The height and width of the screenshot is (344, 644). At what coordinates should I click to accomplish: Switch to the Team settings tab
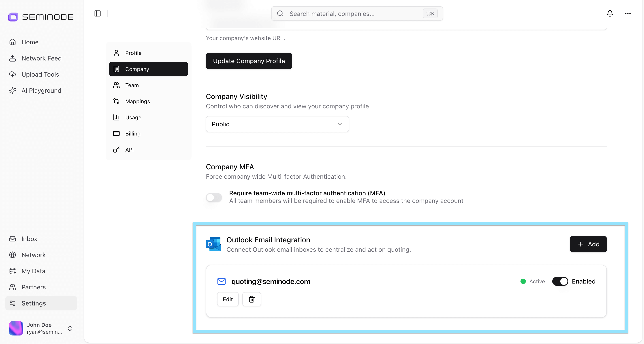[x=132, y=85]
